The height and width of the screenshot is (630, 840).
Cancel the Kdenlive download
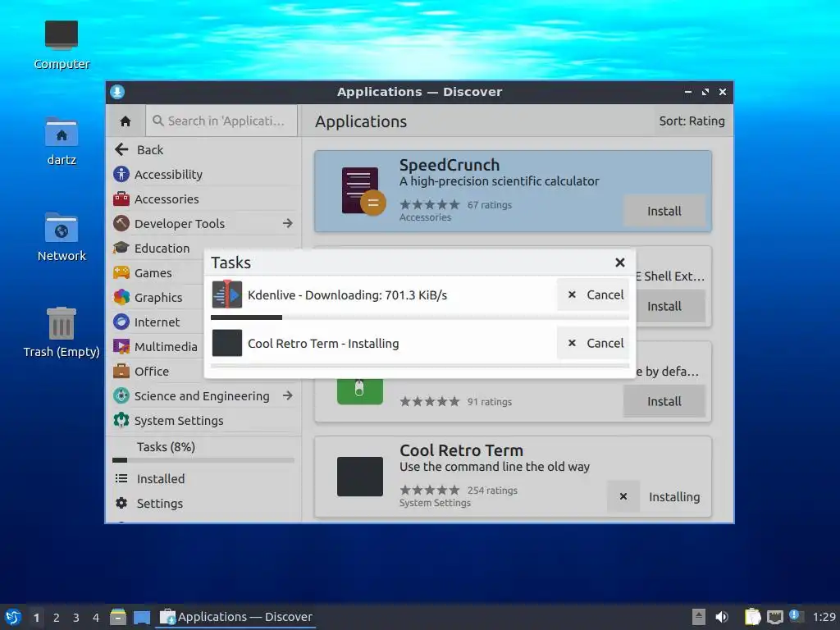click(x=594, y=294)
